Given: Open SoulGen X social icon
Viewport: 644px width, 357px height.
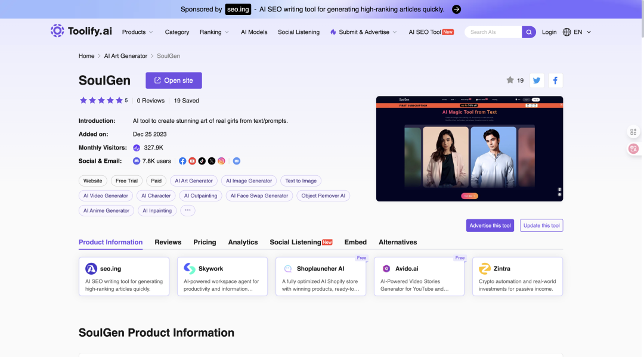Looking at the screenshot, I should [x=212, y=161].
